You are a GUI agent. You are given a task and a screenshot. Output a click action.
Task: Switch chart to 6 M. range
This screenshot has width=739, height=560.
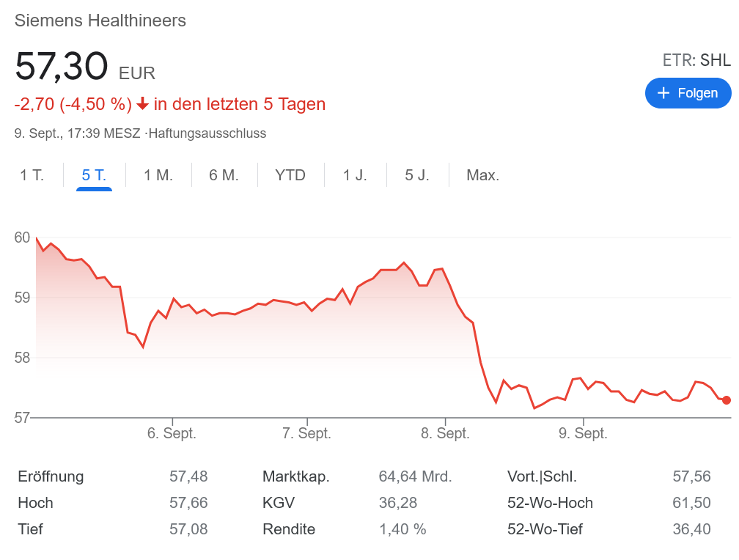pos(224,175)
